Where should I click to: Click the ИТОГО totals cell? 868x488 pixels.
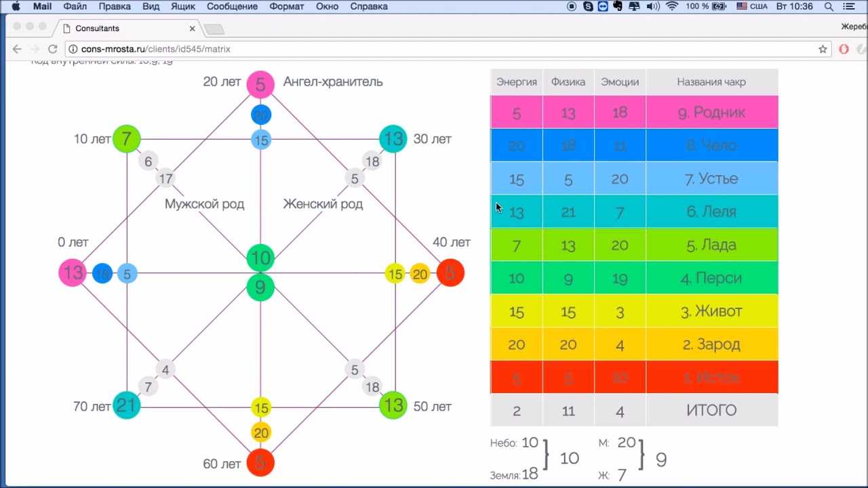click(712, 410)
